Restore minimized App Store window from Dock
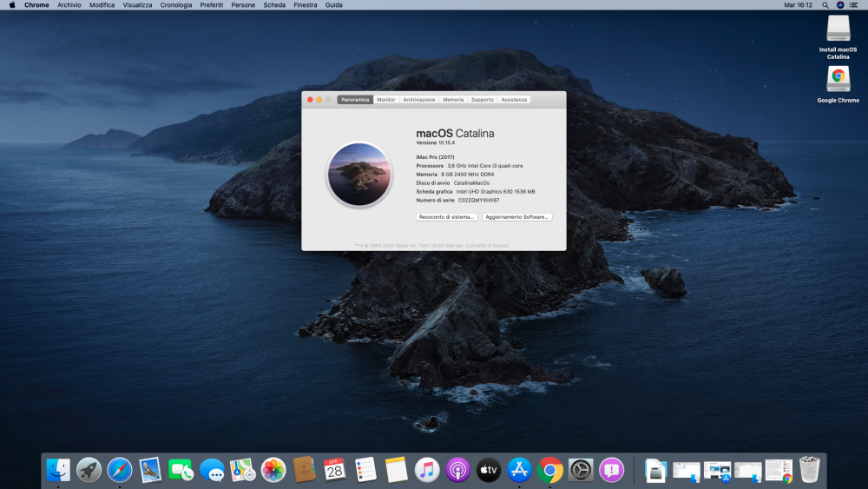The height and width of the screenshot is (489, 868). pos(718,472)
